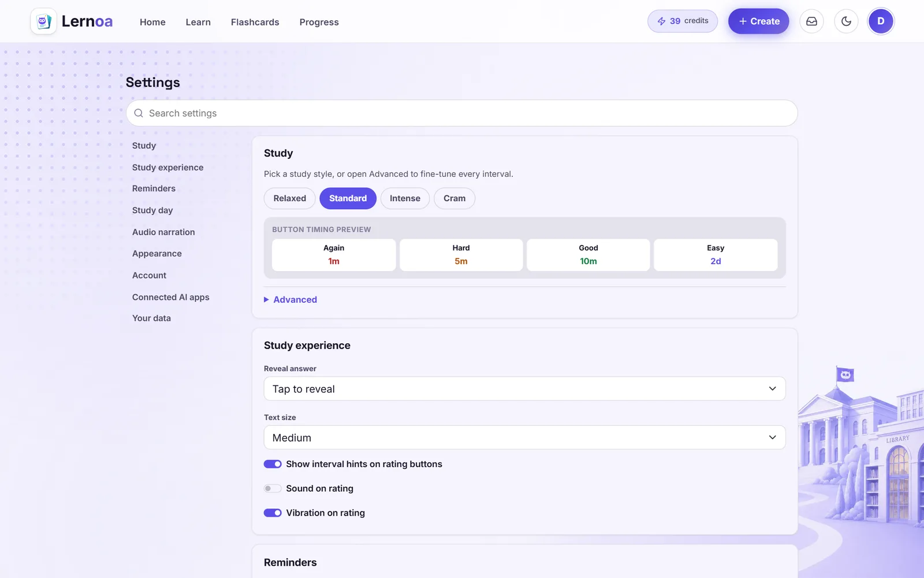This screenshot has height=578, width=924.
Task: Select the Relaxed study style
Action: click(290, 198)
